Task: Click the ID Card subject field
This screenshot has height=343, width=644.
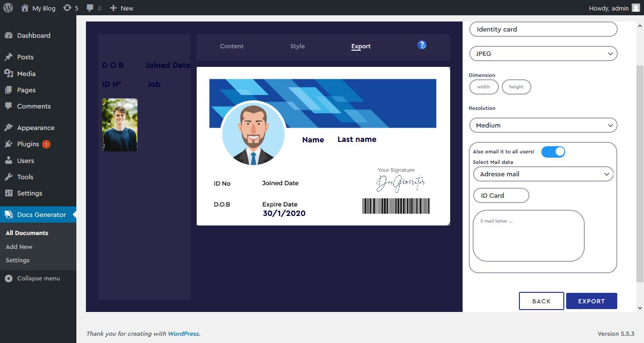Action: point(501,195)
